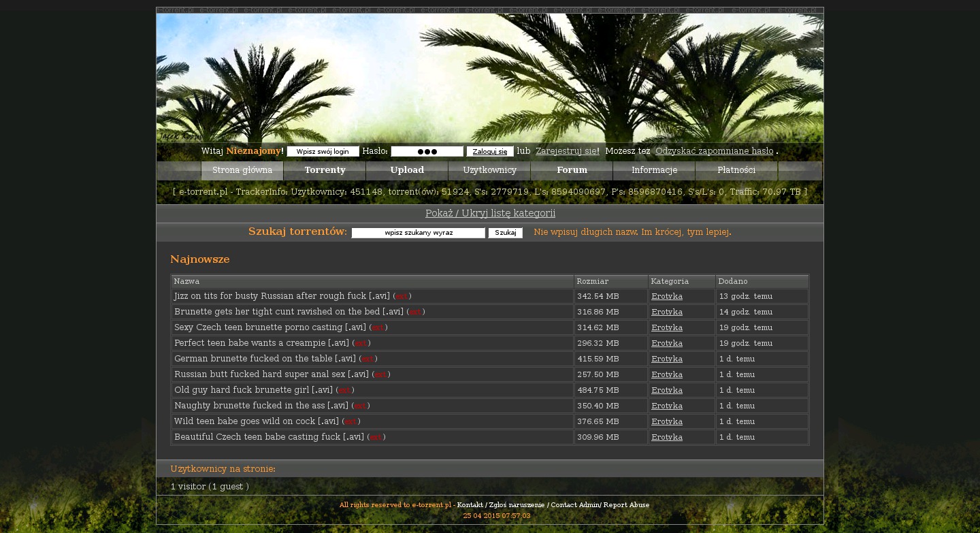980x533 pixels.
Task: Open category link in 13 godz. temu row
Action: point(667,297)
